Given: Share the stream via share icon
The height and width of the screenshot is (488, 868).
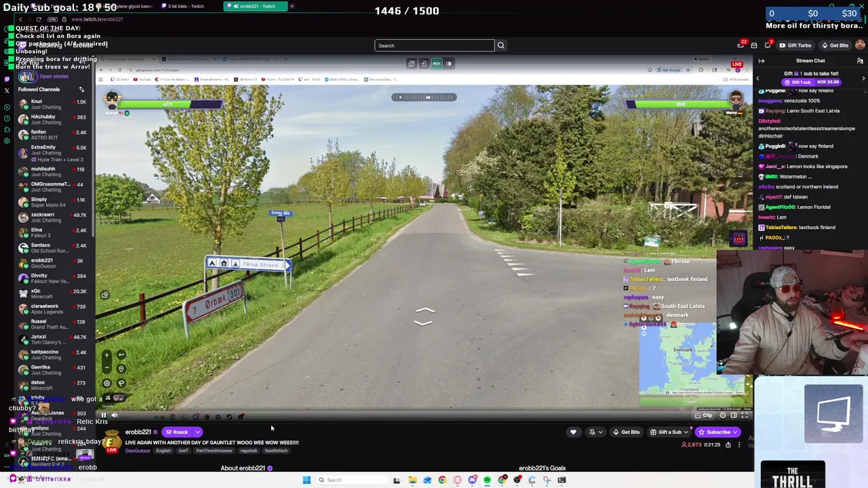Looking at the screenshot, I should pos(728,445).
